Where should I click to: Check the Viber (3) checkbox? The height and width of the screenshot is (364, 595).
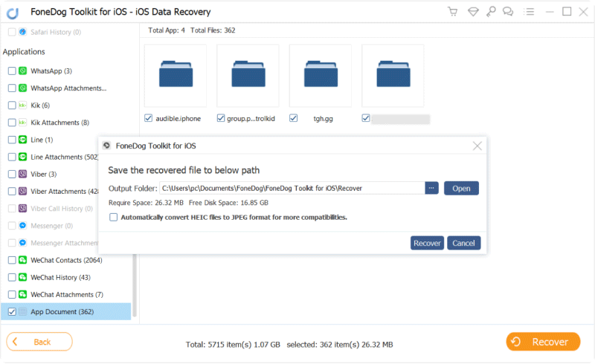click(12, 174)
